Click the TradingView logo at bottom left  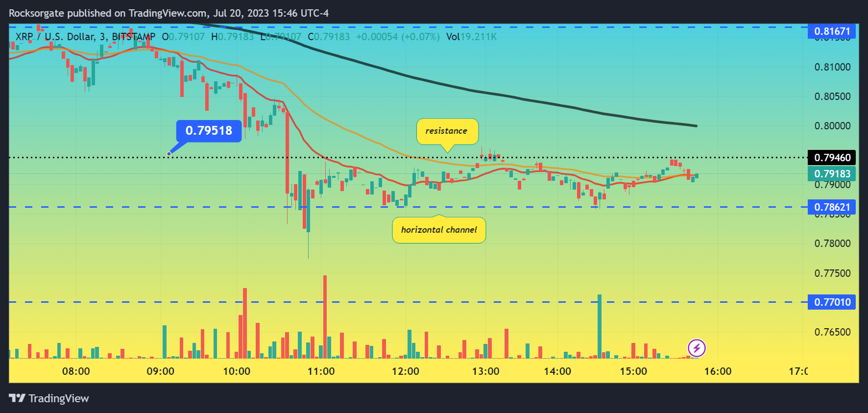[x=49, y=398]
